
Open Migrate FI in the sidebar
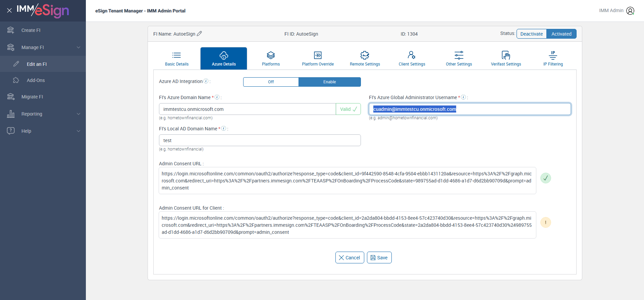point(43,97)
